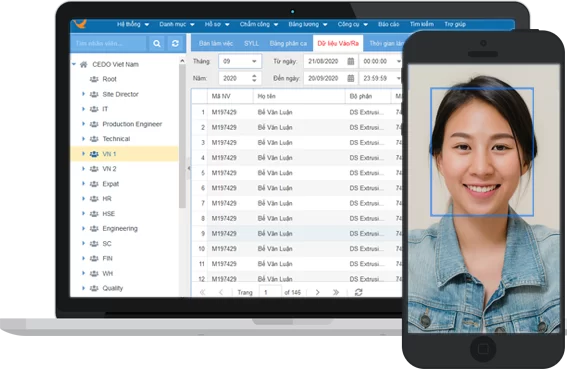Open the Hệ thống menu
This screenshot has width=567, height=369.
click(x=133, y=24)
